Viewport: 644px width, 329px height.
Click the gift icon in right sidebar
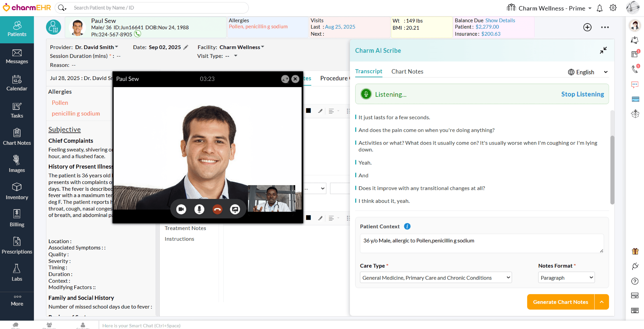pos(635,251)
